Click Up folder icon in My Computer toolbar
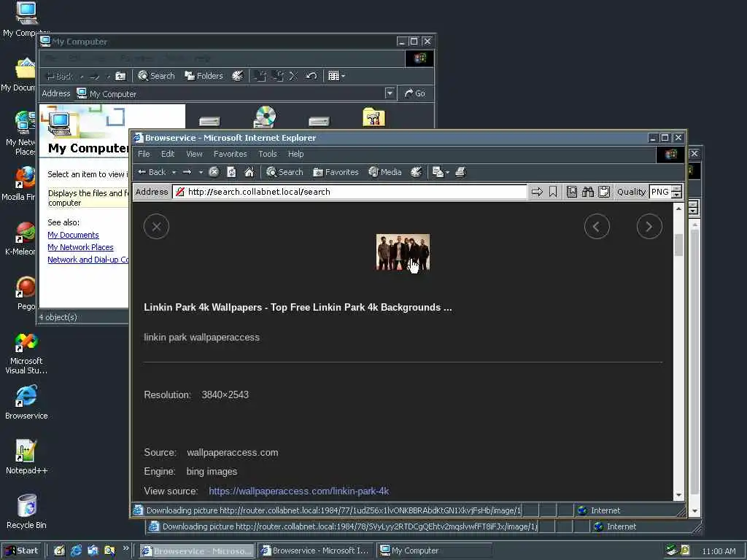The height and width of the screenshot is (560, 747). click(x=121, y=76)
